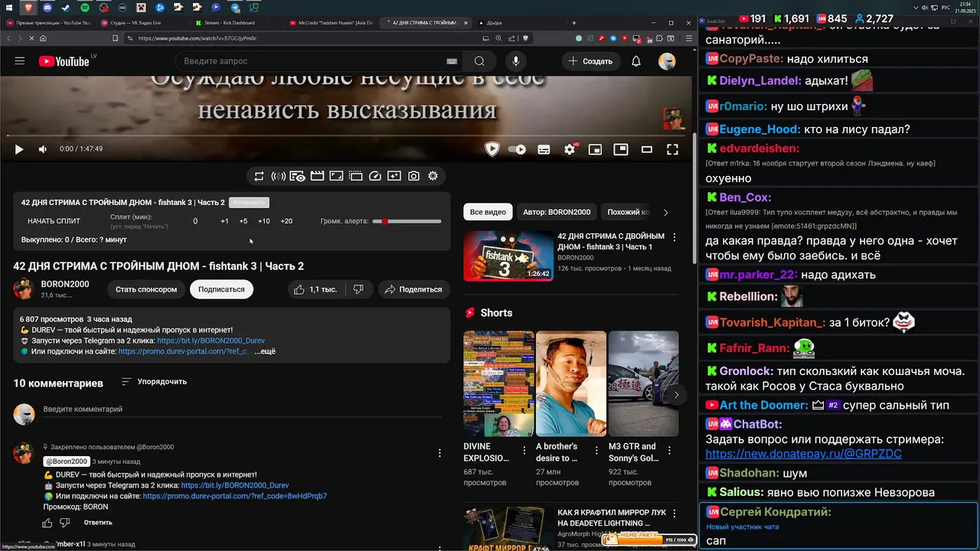This screenshot has width=980, height=551.
Task: Mute the video volume
Action: [43, 149]
